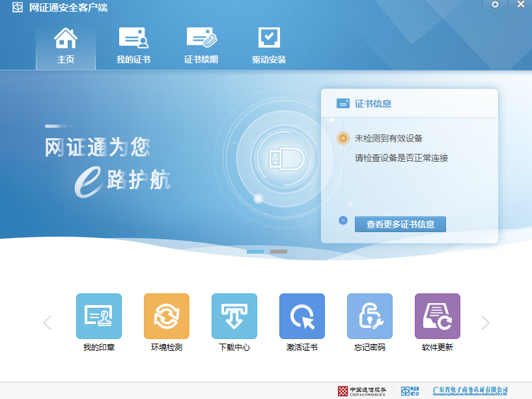Image resolution: width=532 pixels, height=399 pixels.
Task: Show previous tools with left arrow
Action: coord(47,323)
